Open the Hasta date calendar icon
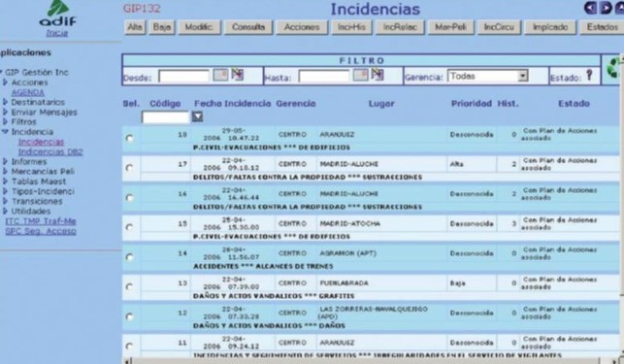624x364 pixels. 361,75
